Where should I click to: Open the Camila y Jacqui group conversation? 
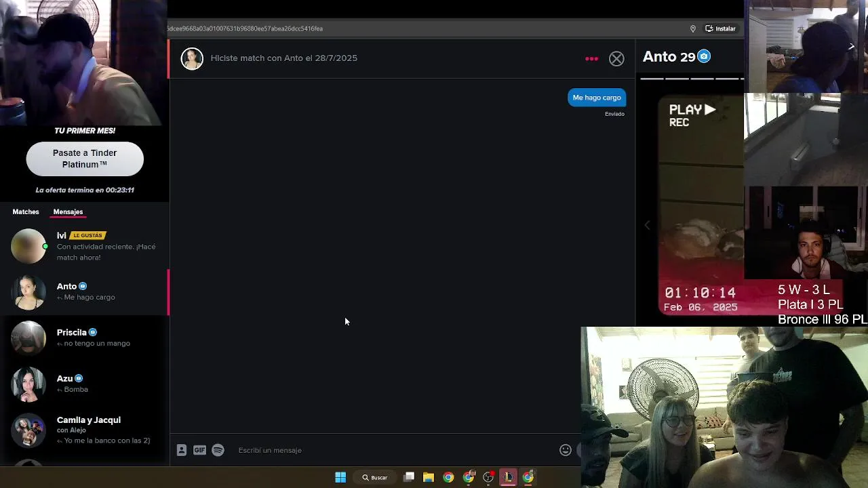(x=85, y=430)
